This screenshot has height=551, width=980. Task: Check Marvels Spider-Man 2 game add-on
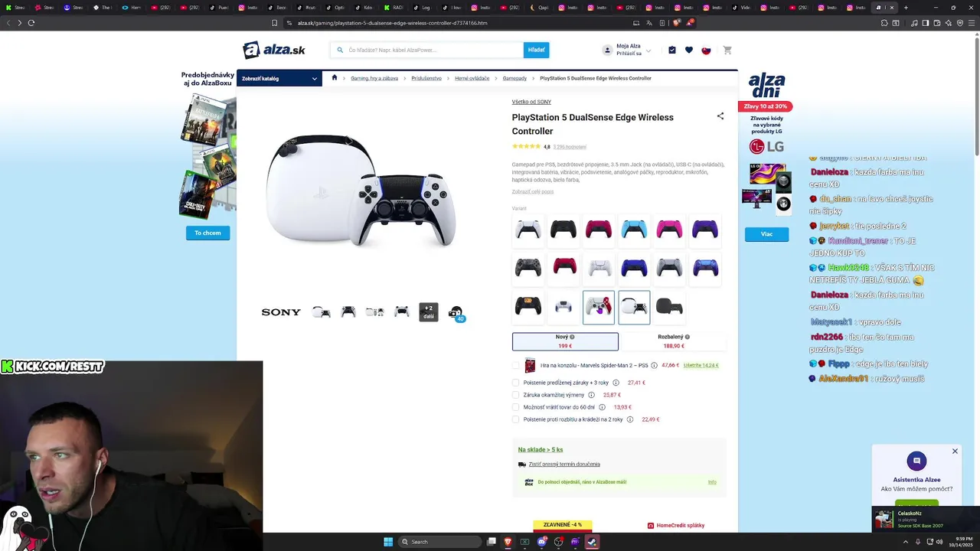tap(516, 366)
